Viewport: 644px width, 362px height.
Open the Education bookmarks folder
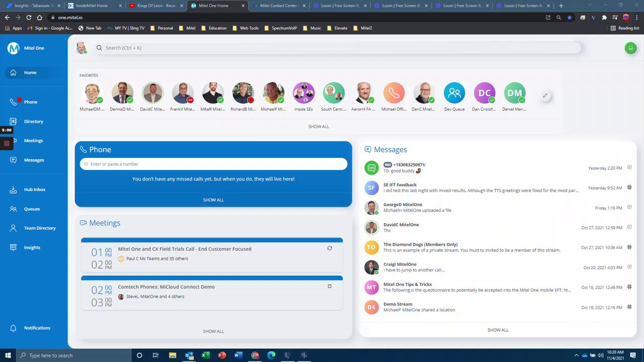[214, 28]
